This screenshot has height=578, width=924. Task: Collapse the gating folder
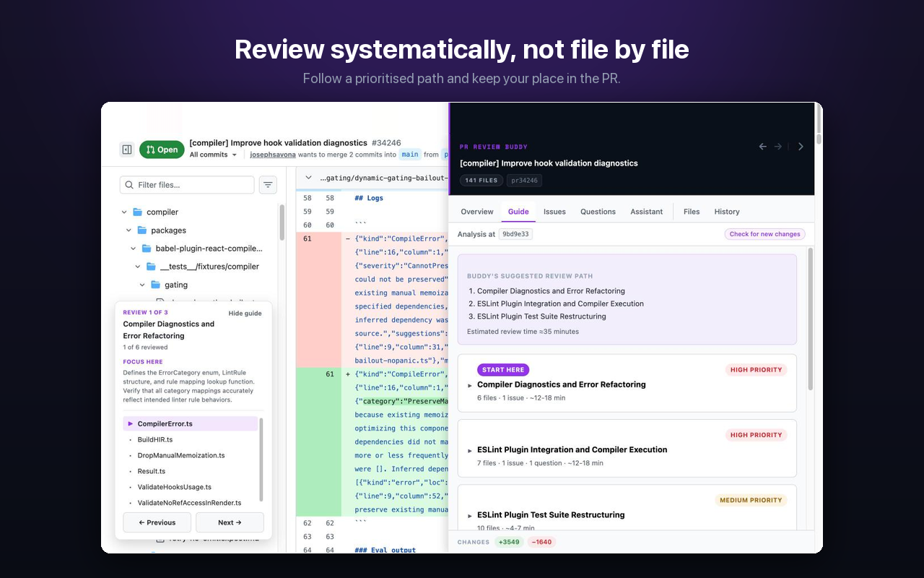(x=142, y=285)
